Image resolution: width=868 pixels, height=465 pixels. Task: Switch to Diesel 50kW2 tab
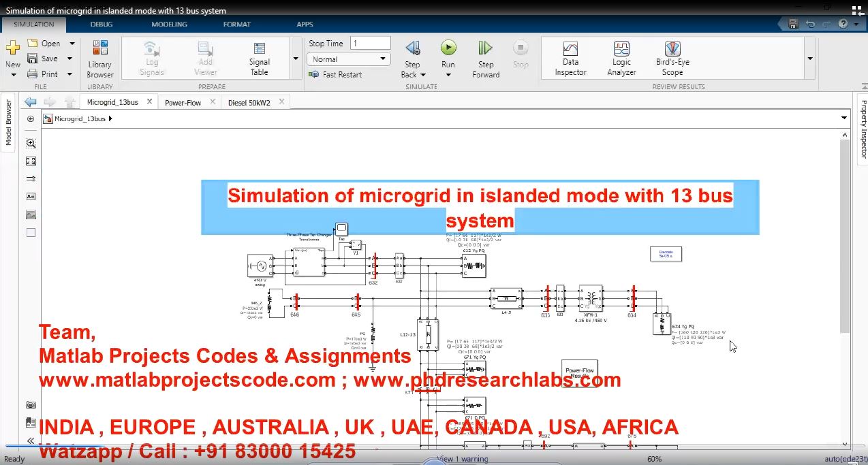249,103
